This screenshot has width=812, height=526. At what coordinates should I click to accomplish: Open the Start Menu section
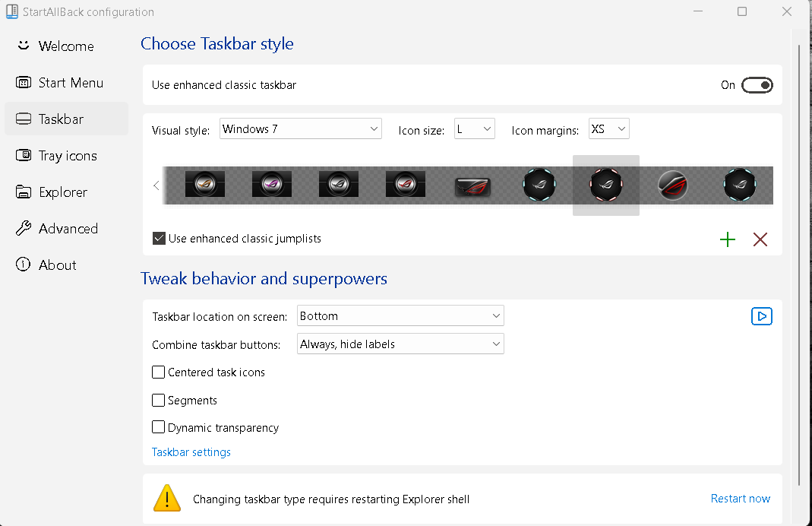[66, 82]
